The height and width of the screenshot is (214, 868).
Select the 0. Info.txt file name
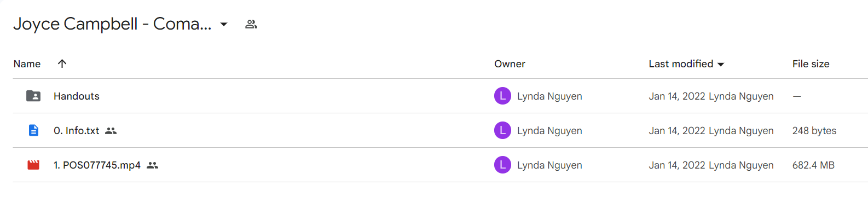[x=77, y=131]
